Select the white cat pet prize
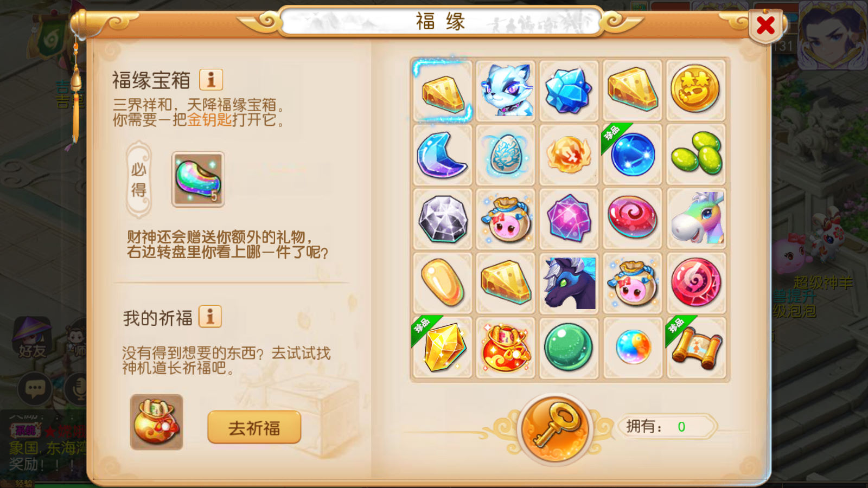Viewport: 868px width, 488px height. tap(506, 90)
